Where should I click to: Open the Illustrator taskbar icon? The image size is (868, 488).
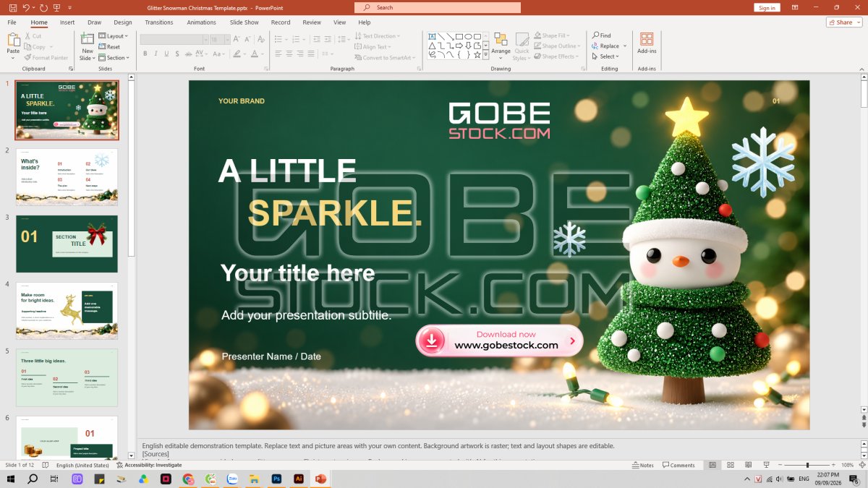tap(298, 479)
